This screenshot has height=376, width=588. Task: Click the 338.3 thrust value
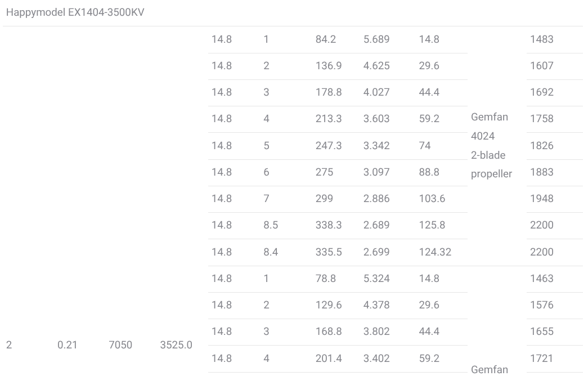[329, 225]
